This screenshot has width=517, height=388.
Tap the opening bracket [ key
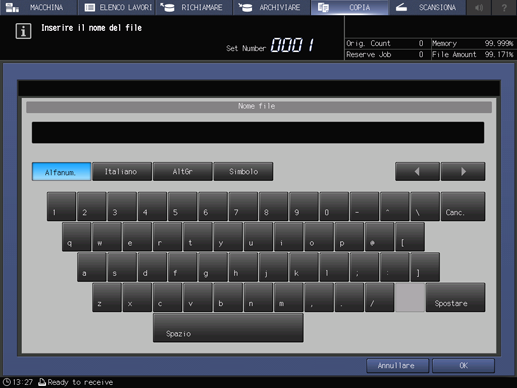410,237
